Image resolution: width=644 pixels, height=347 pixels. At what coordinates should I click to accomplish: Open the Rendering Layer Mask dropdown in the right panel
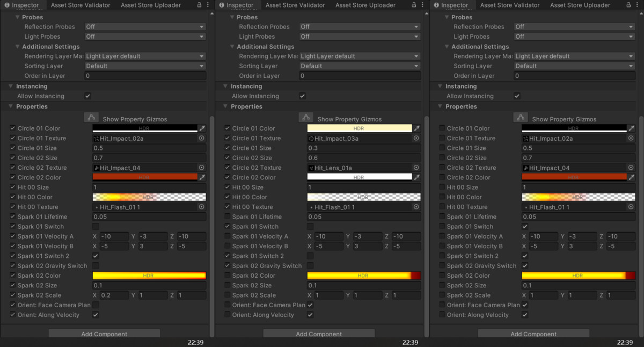(x=575, y=56)
